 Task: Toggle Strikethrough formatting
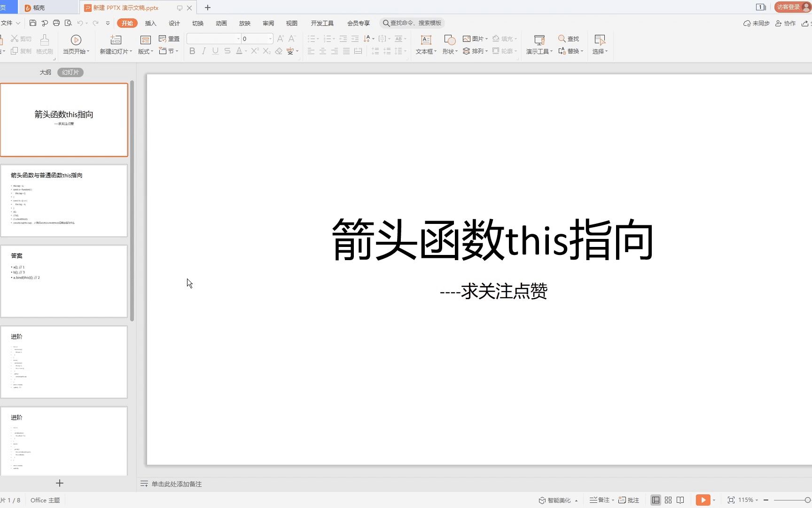tap(227, 51)
